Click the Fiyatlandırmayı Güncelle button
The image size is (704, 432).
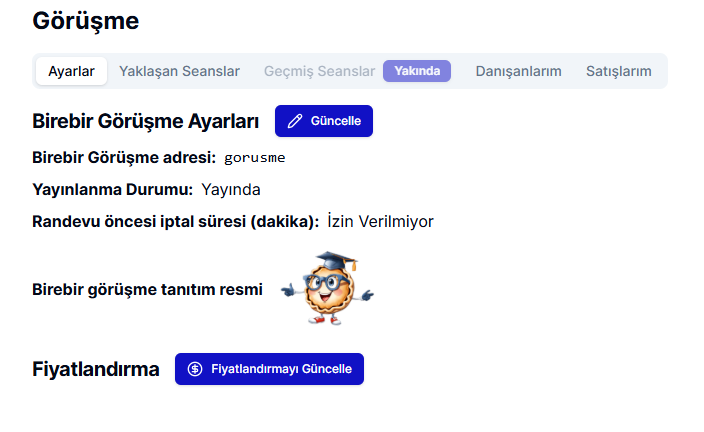[270, 369]
